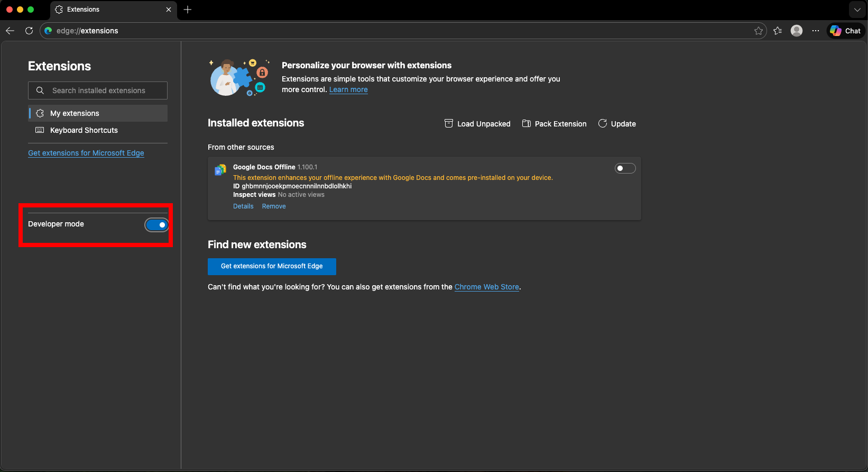The width and height of the screenshot is (868, 472).
Task: Add this page to favorites star
Action: click(759, 31)
